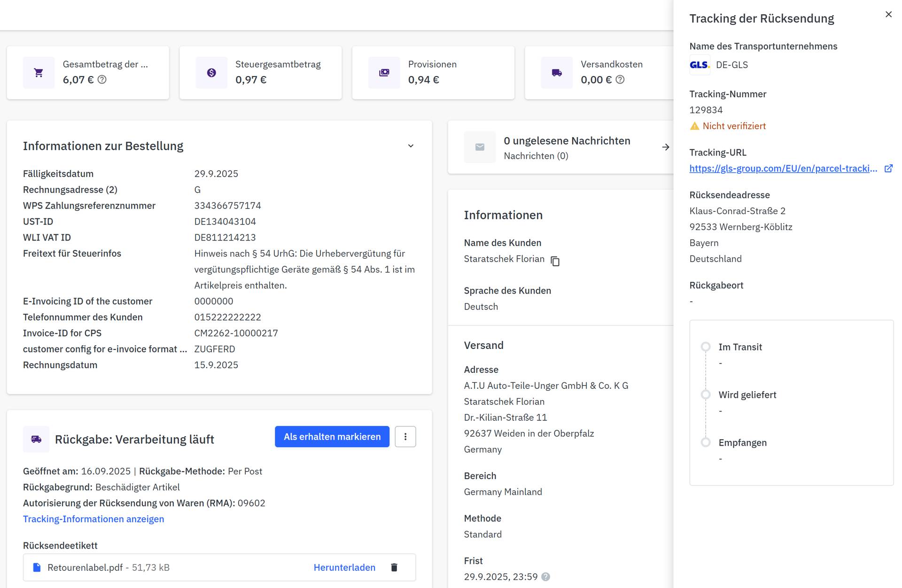Copy customer name Staratschek Florian

(x=555, y=261)
